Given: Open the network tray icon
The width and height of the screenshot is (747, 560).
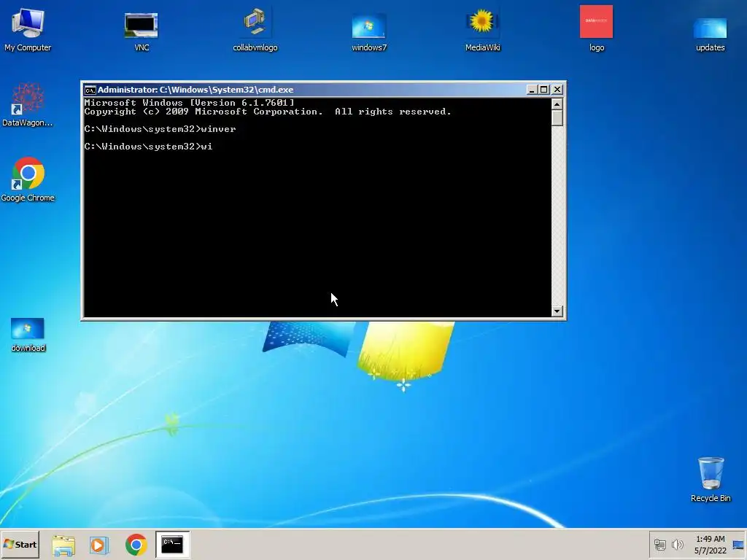Looking at the screenshot, I should (x=659, y=544).
